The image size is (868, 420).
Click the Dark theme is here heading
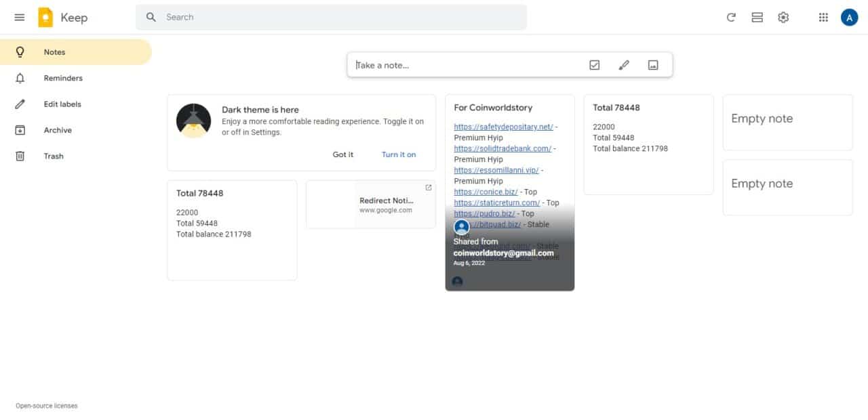tap(260, 110)
